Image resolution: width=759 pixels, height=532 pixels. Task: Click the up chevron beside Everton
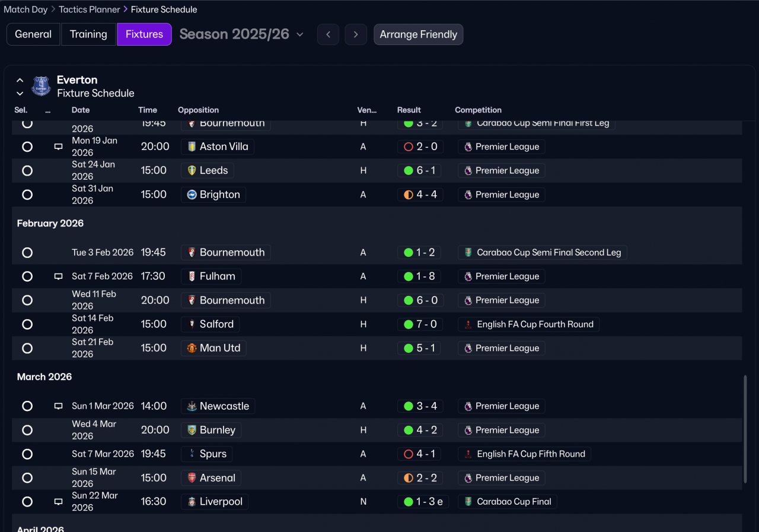click(20, 80)
